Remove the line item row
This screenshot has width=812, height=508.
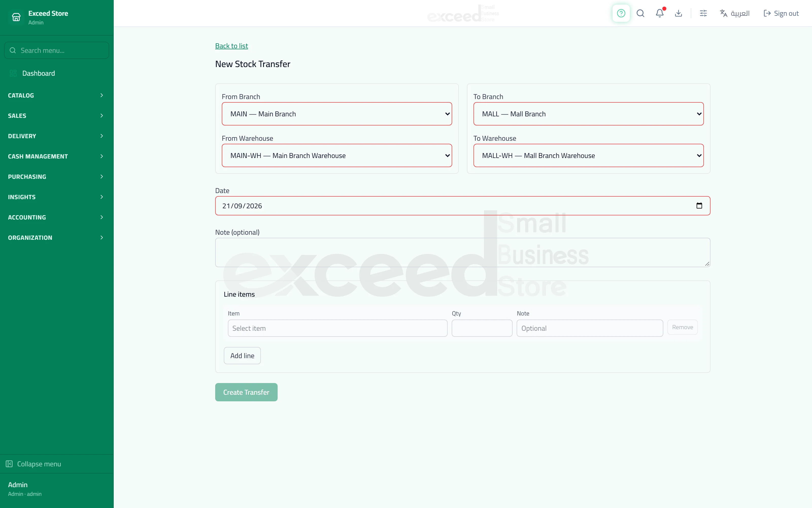(682, 327)
